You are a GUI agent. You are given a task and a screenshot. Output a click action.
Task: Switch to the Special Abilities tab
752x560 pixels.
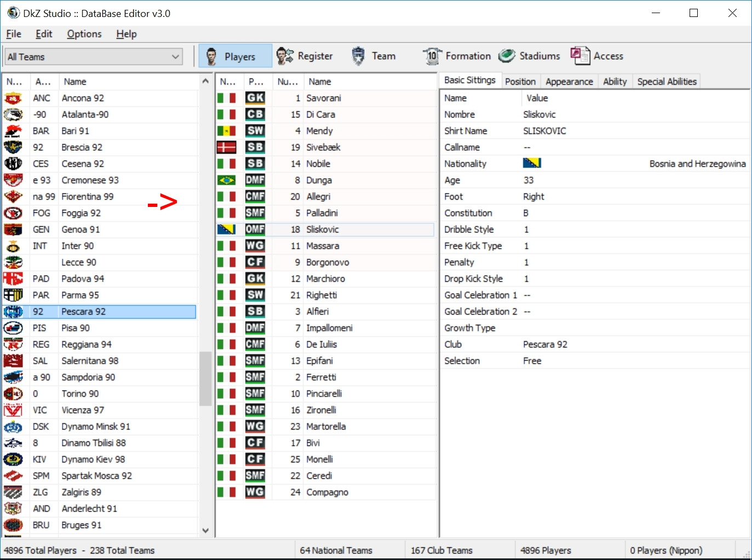coord(667,82)
